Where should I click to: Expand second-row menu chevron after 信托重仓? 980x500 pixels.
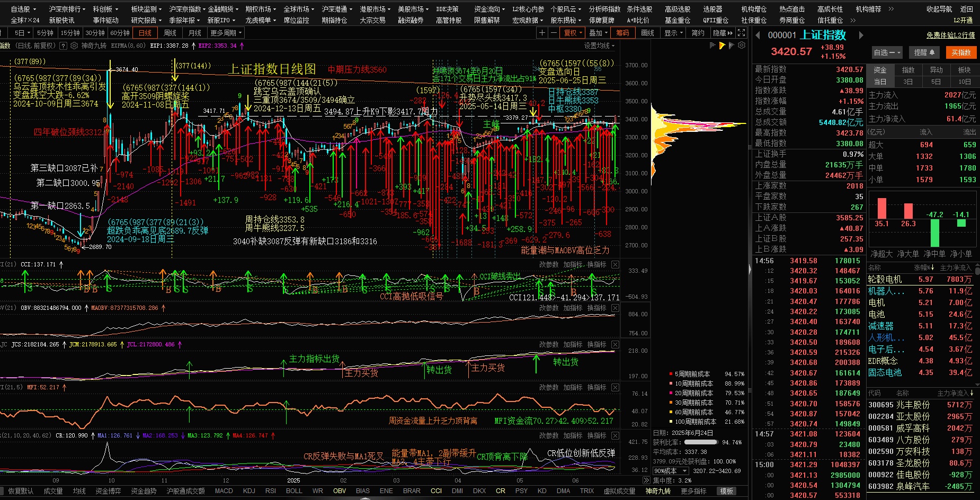[853, 20]
